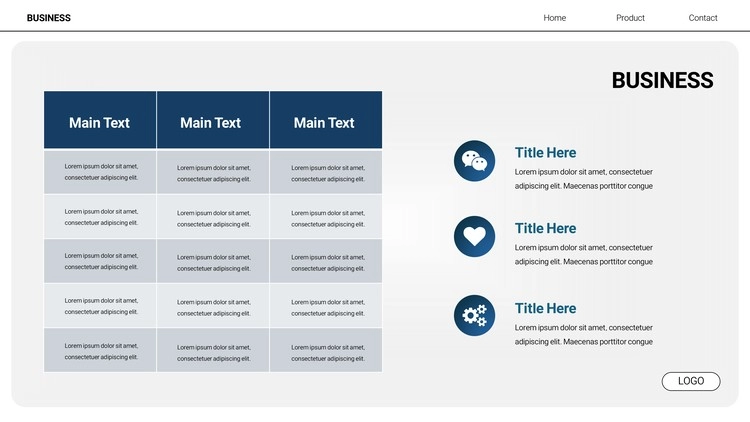This screenshot has height=422, width=750.
Task: Select the first column's Main Text header
Action: pos(99,123)
